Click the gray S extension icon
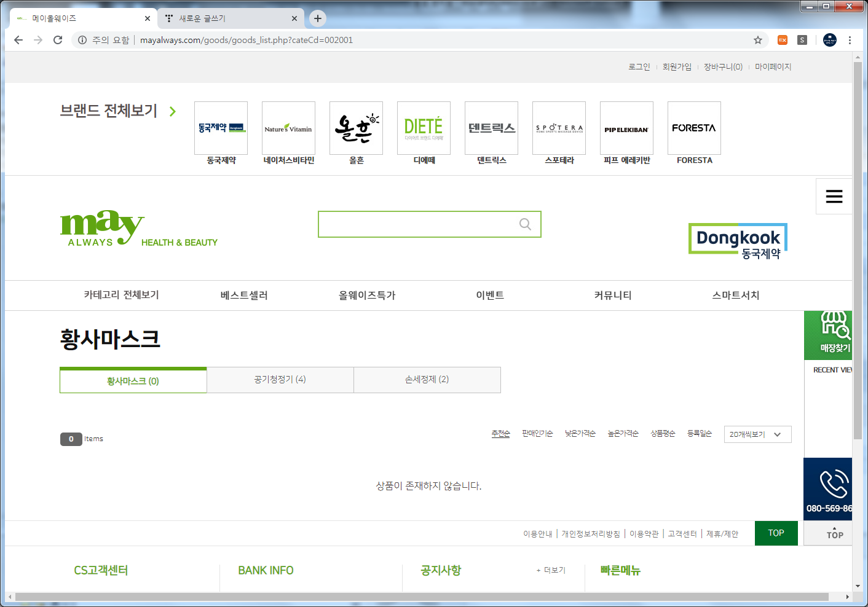The width and height of the screenshot is (868, 607). [802, 40]
